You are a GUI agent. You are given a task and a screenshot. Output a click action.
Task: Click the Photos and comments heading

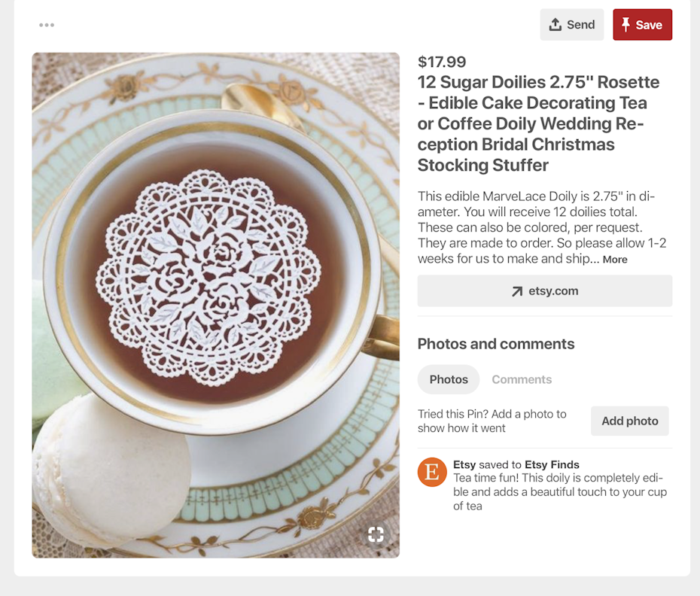[x=496, y=344]
